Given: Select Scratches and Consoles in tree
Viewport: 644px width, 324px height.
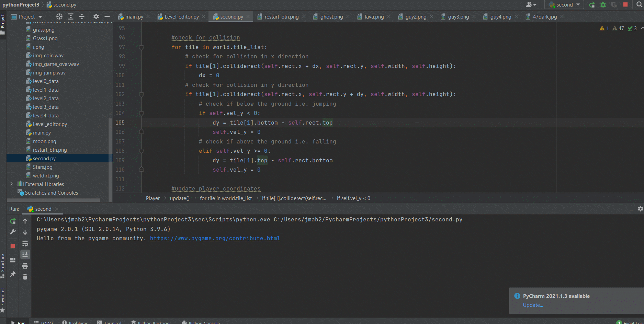Looking at the screenshot, I should [51, 193].
